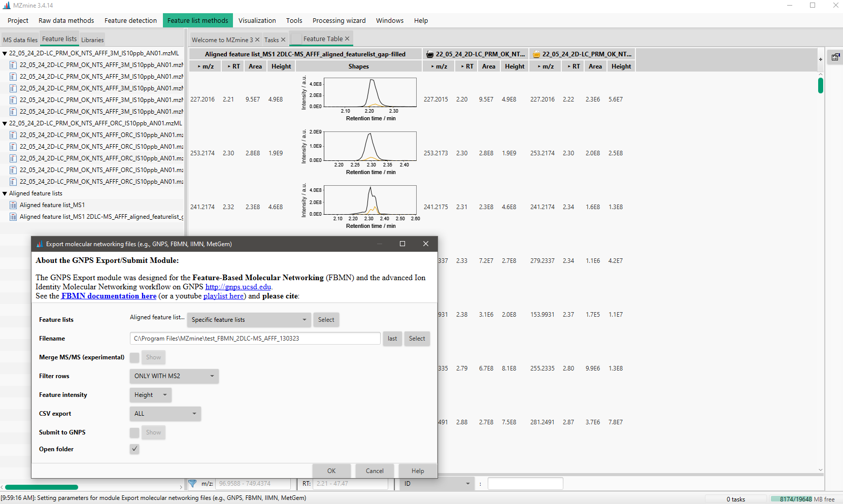Click the package icon in the rightmost sample column header
843x504 pixels.
(x=536, y=54)
